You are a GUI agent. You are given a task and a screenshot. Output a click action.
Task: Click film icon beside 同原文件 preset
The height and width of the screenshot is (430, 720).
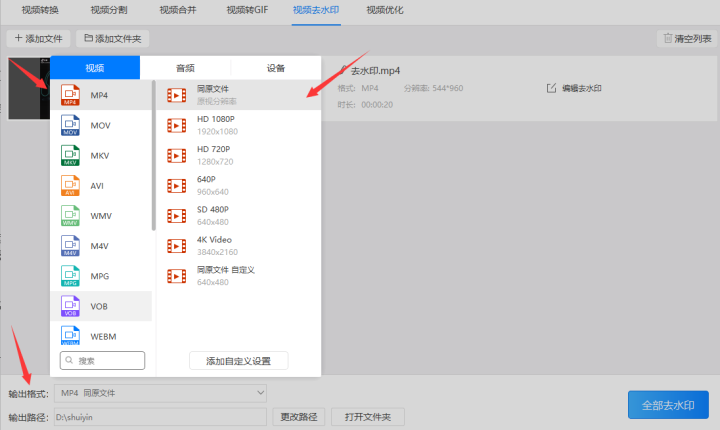tap(177, 95)
